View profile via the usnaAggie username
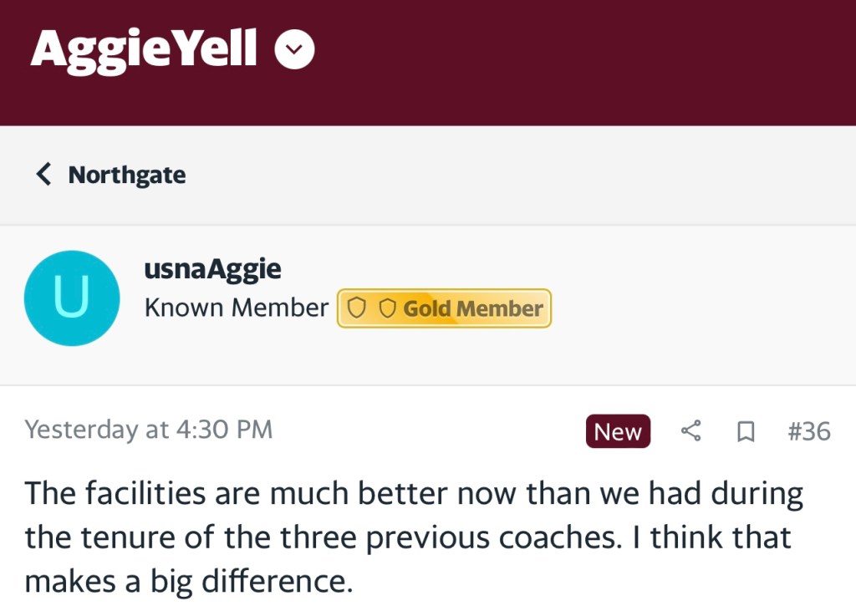 tap(212, 269)
